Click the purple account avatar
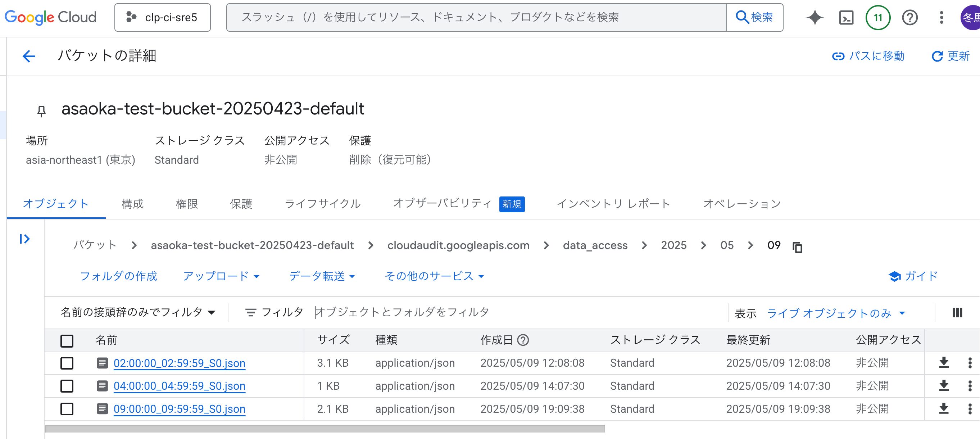This screenshot has width=980, height=439. tap(970, 18)
